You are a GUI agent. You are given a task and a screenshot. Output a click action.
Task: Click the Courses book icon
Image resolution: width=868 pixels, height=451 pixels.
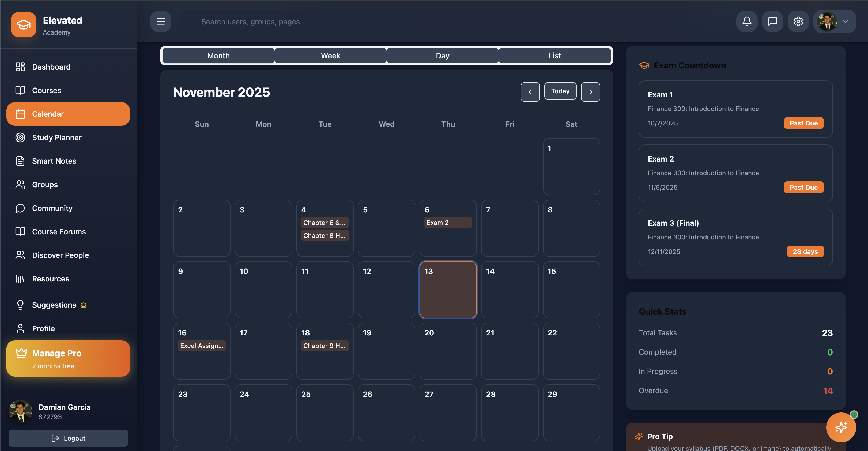click(20, 90)
